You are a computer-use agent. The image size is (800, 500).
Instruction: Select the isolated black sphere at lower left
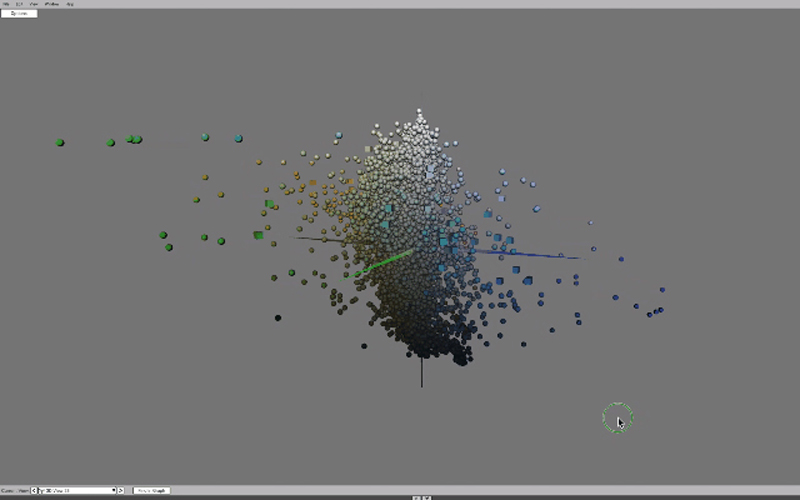278,318
